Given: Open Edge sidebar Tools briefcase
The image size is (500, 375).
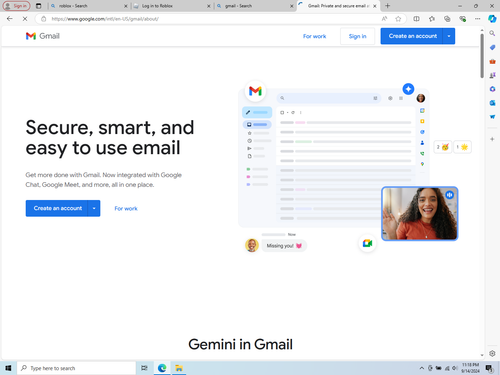Looking at the screenshot, I should coord(492,61).
